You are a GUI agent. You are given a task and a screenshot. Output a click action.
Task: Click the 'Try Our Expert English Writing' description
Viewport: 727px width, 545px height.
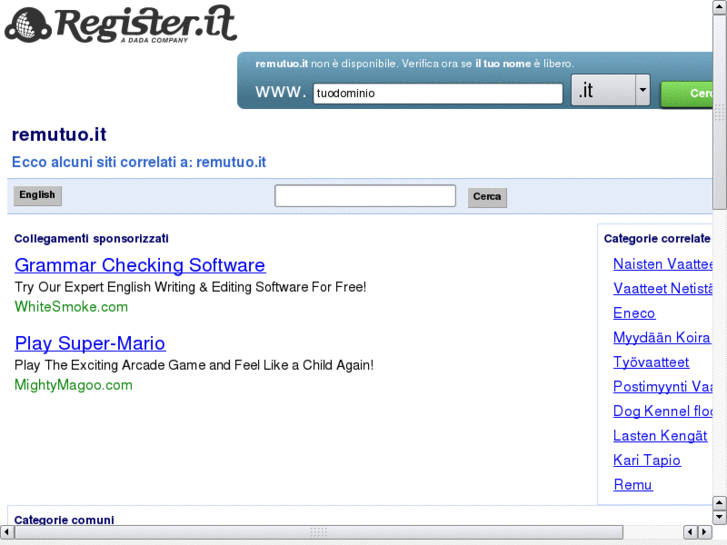tap(190, 287)
